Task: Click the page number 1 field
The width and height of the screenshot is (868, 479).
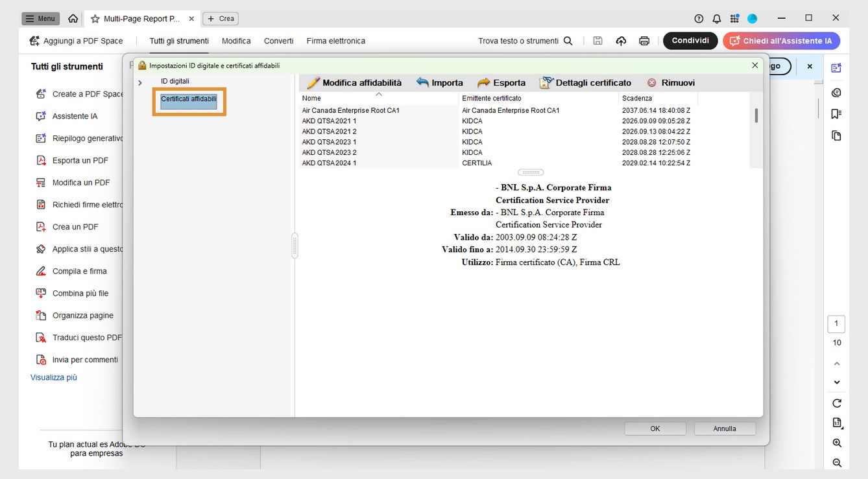Action: [x=836, y=323]
